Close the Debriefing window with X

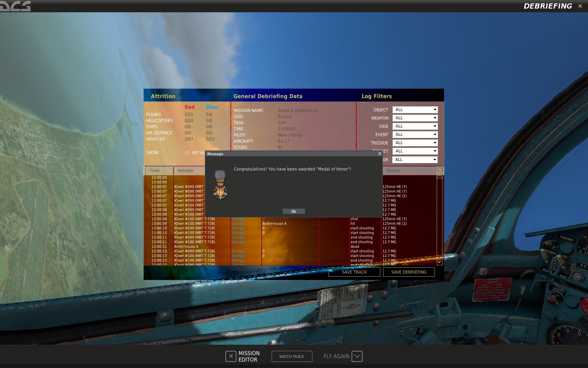(580, 6)
